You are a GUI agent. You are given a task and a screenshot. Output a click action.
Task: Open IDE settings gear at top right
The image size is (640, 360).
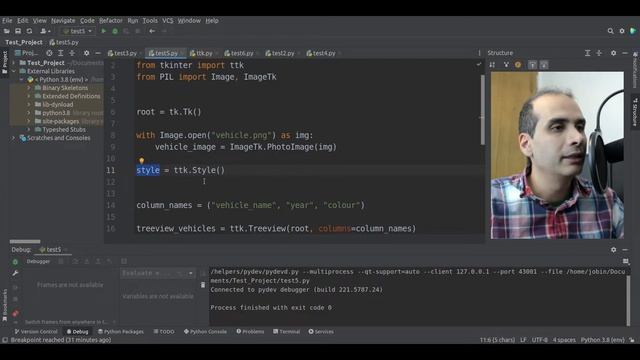[622, 31]
